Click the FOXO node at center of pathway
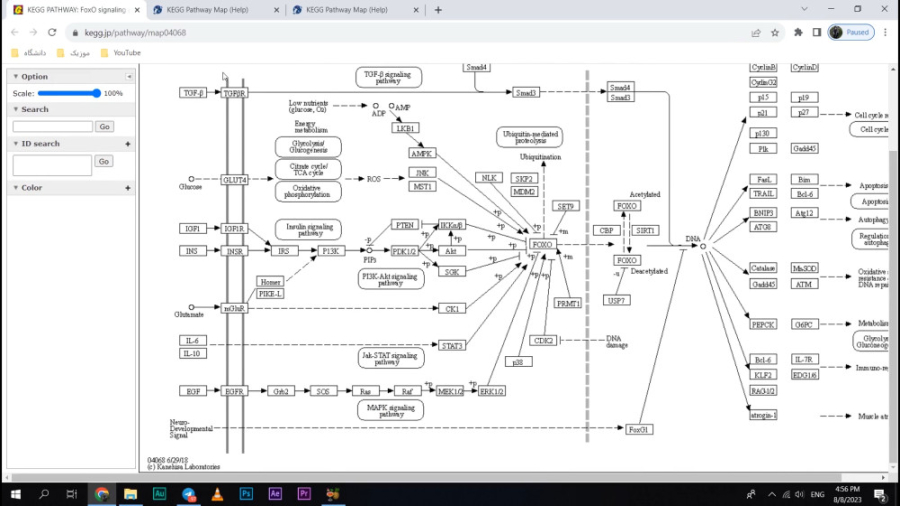This screenshot has height=506, width=900. [x=542, y=244]
